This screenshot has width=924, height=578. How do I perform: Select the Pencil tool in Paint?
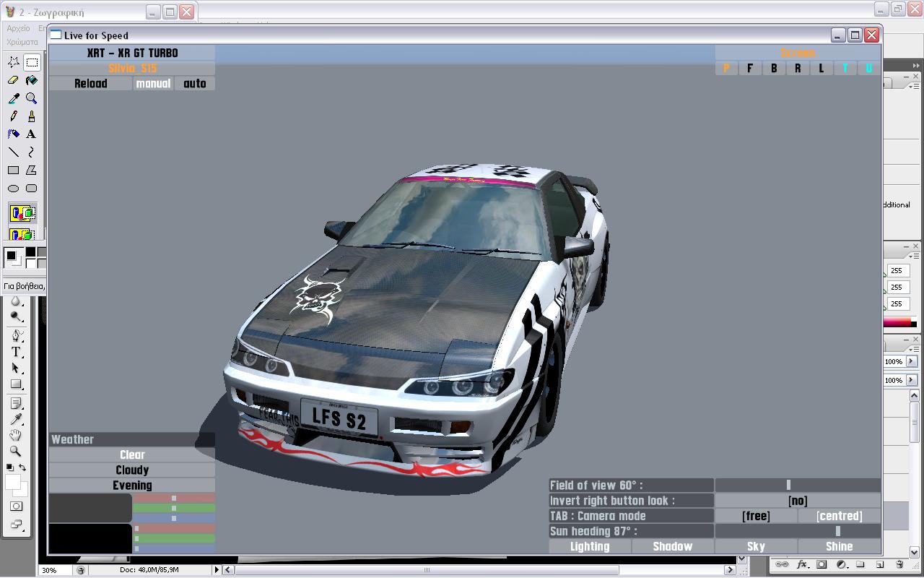(x=14, y=116)
